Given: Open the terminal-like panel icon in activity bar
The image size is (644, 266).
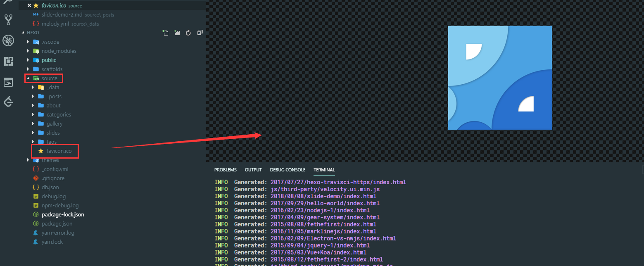Looking at the screenshot, I should coord(8,82).
